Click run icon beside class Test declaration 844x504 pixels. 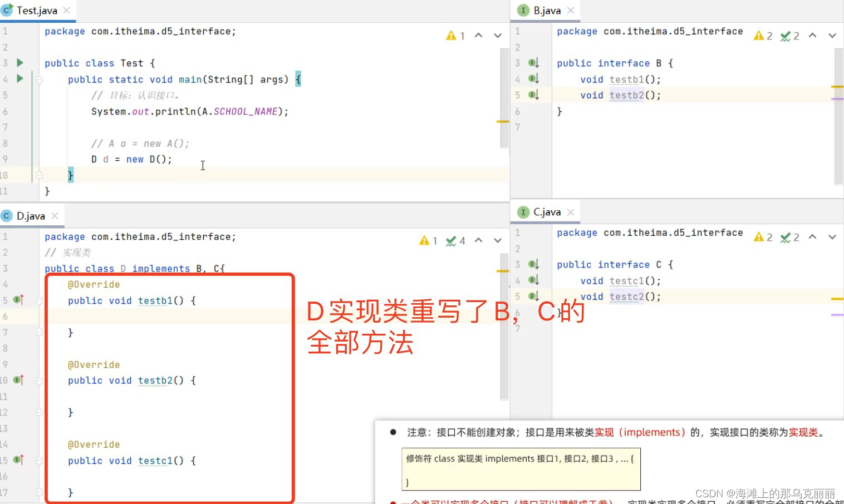point(19,63)
